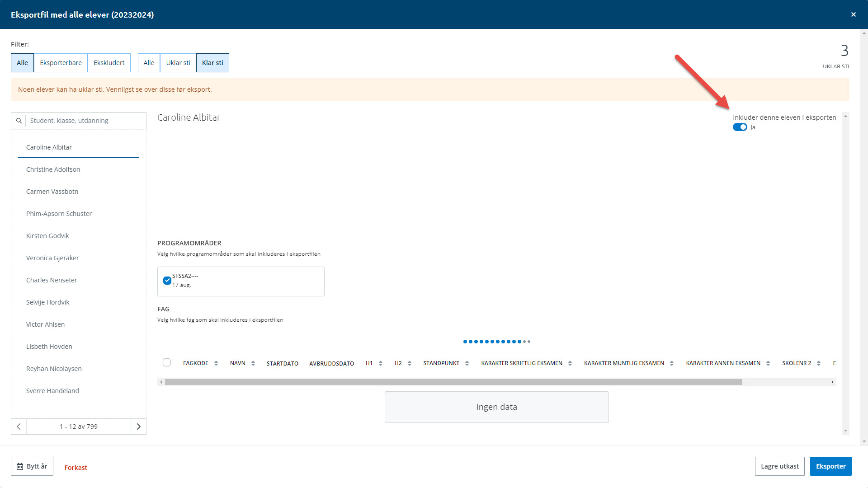Sort by SKOLENR 2 column arrows
Viewport: 868px width, 488px height.
(x=819, y=363)
